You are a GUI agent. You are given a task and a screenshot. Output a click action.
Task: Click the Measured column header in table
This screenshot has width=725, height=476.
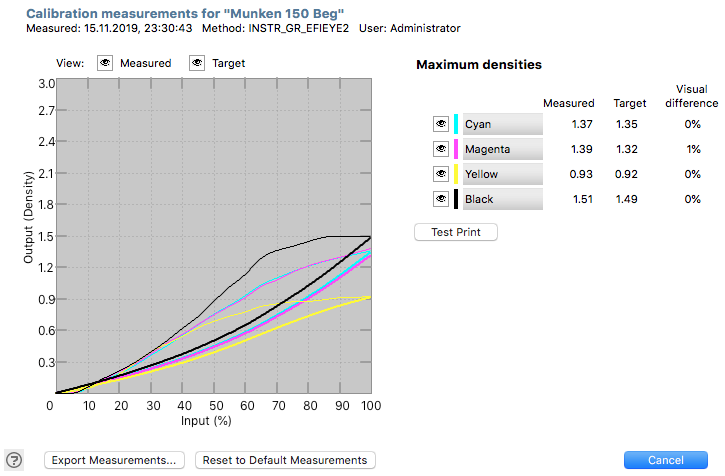tap(568, 103)
